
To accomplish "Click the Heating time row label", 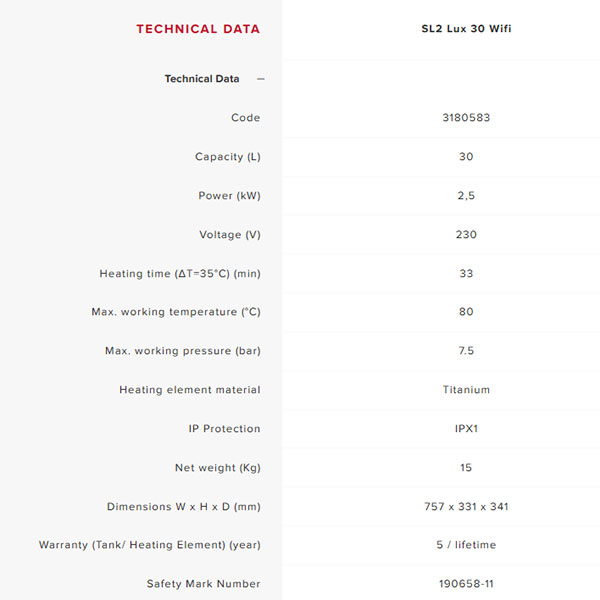I will tap(180, 274).
